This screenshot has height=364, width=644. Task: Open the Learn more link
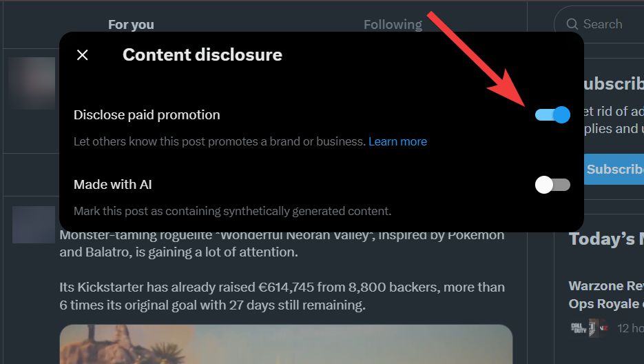point(397,141)
